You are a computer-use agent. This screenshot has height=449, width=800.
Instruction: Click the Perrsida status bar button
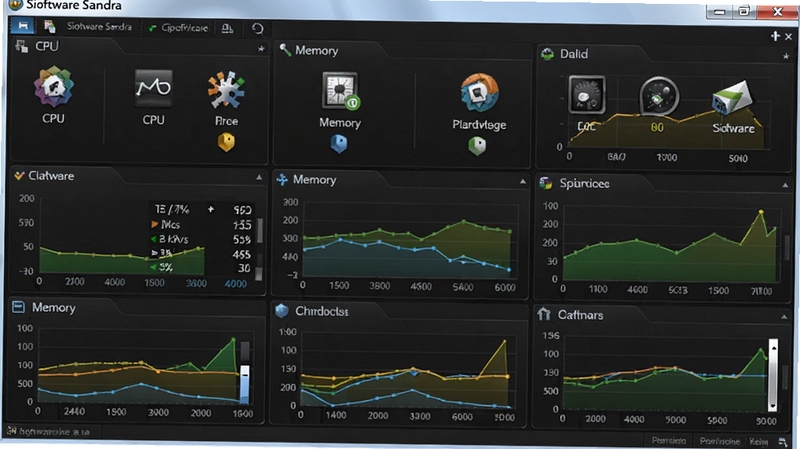coord(668,440)
